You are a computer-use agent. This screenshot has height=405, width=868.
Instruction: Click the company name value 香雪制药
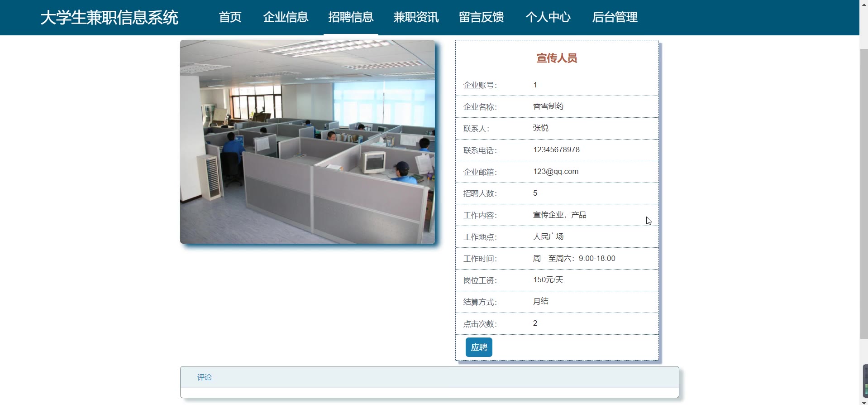tap(548, 106)
